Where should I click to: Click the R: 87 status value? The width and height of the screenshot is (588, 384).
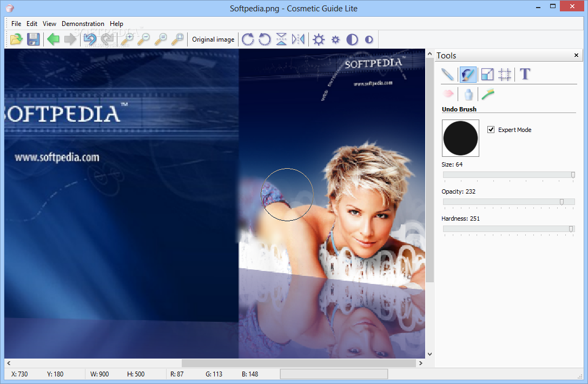(177, 374)
